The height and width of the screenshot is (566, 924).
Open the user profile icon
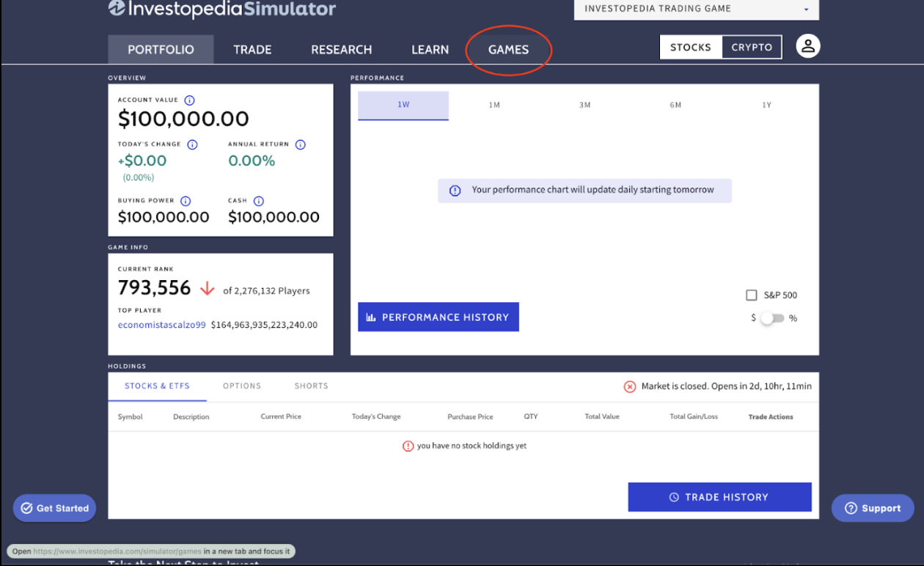pyautogui.click(x=808, y=46)
